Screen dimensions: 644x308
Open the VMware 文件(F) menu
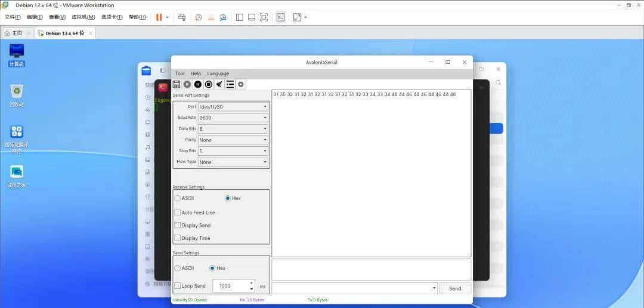(13, 17)
